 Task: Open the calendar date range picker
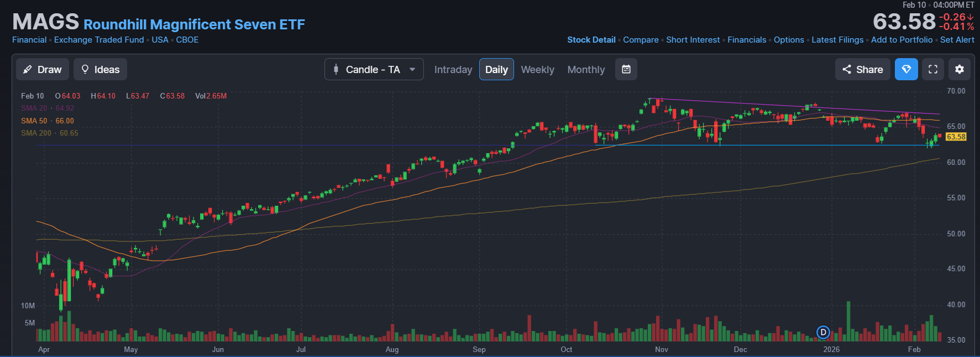coord(626,69)
